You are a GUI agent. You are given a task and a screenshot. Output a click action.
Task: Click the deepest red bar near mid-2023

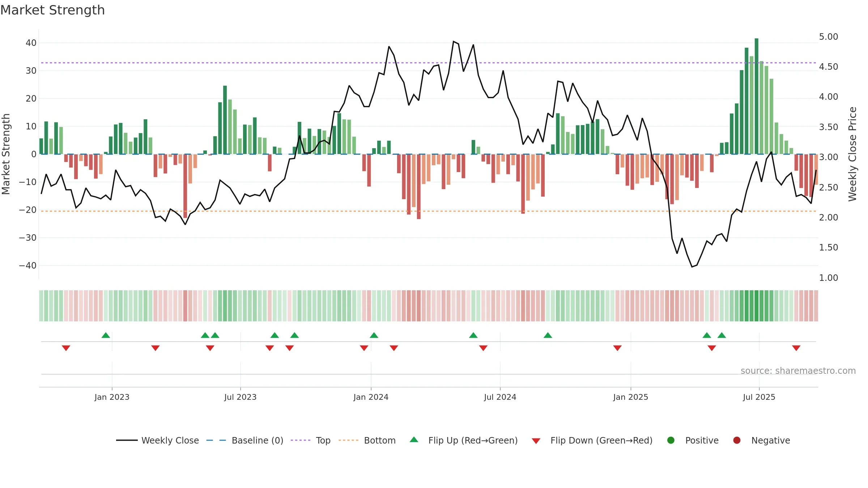185,186
